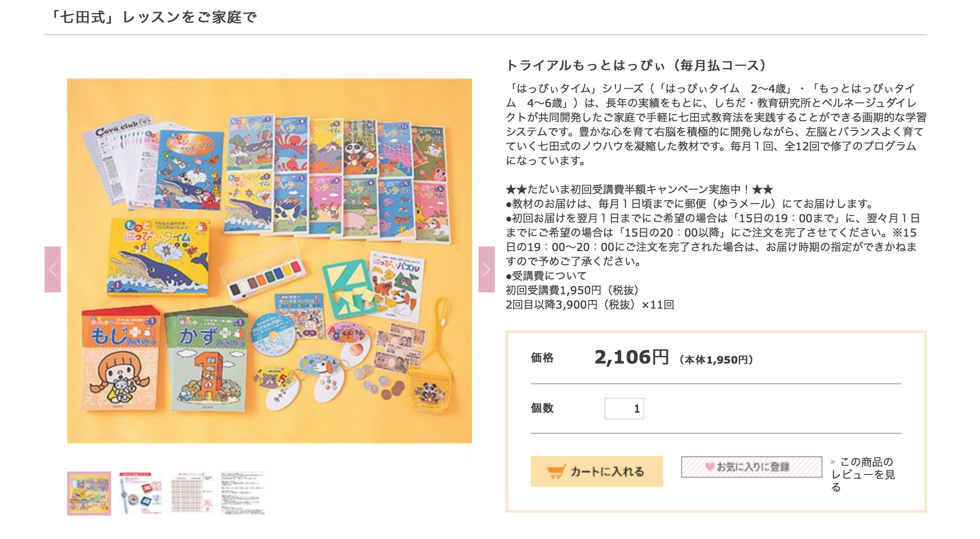Click the shopping cart icon
Image resolution: width=980 pixels, height=539 pixels.
tap(556, 471)
